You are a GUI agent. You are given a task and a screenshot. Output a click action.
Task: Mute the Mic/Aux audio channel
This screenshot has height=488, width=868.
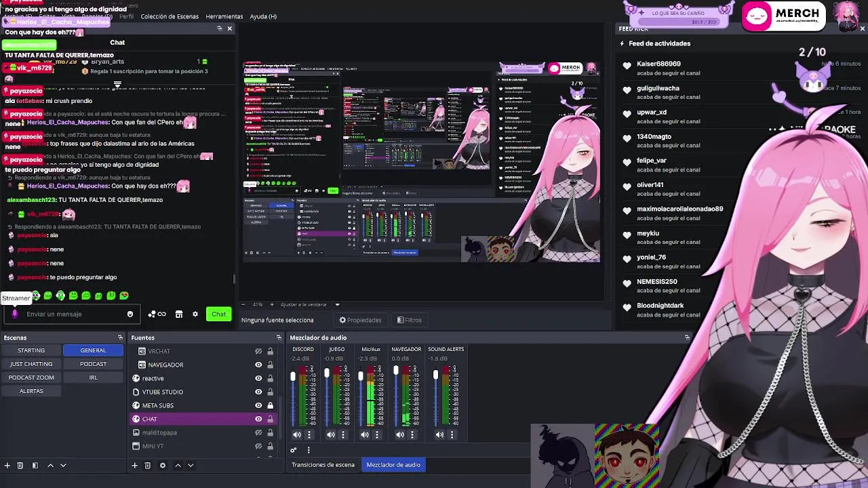pyautogui.click(x=365, y=434)
